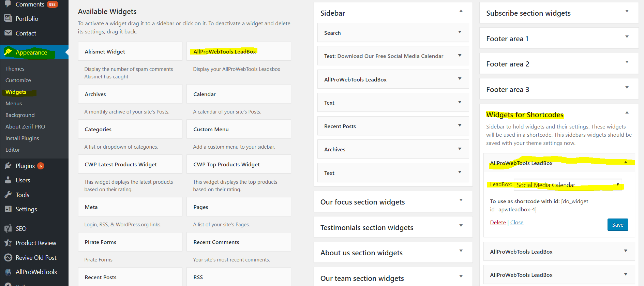The width and height of the screenshot is (644, 286).
Task: Open the Menus submenu item
Action: point(14,103)
